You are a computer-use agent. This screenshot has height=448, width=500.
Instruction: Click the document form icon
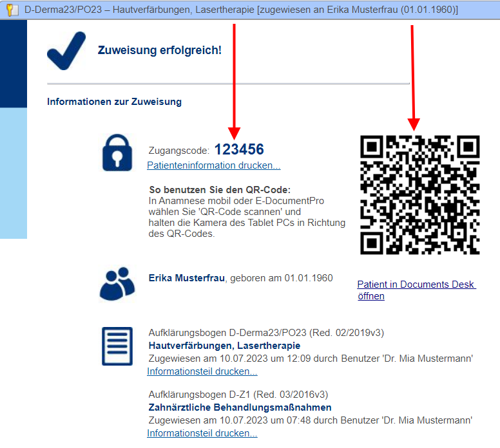point(117,346)
